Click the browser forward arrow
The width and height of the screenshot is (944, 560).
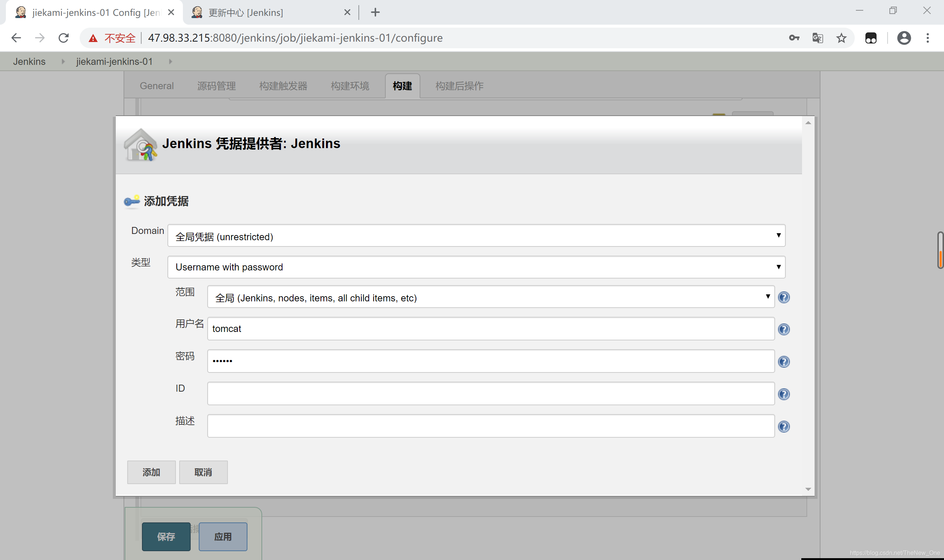coord(40,38)
